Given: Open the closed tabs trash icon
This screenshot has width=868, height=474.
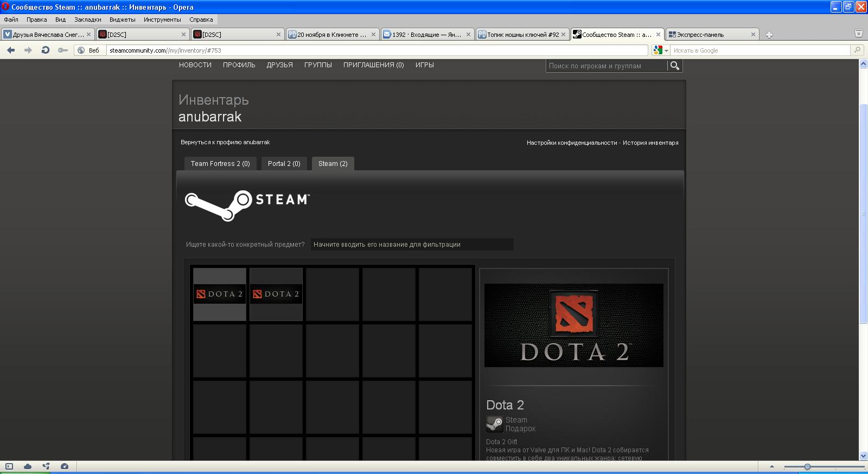Looking at the screenshot, I should pos(859,34).
